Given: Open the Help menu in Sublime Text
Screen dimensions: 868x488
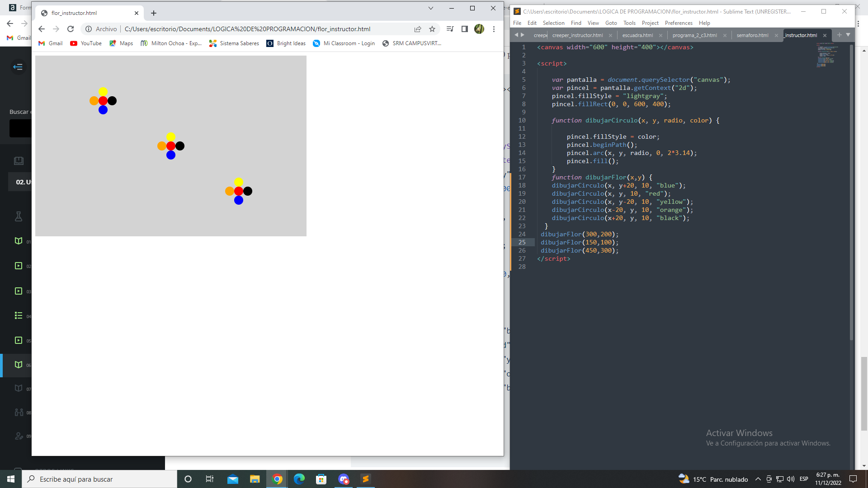Looking at the screenshot, I should pyautogui.click(x=704, y=23).
